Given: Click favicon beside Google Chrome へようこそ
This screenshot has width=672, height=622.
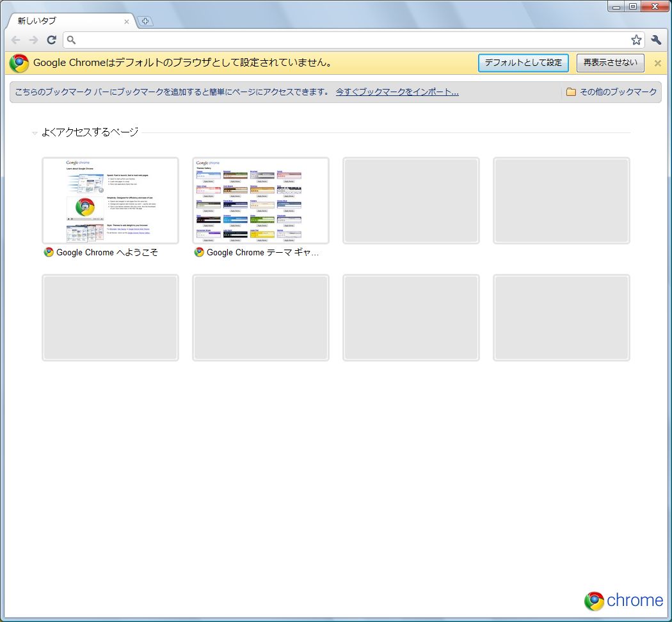Looking at the screenshot, I should click(49, 252).
